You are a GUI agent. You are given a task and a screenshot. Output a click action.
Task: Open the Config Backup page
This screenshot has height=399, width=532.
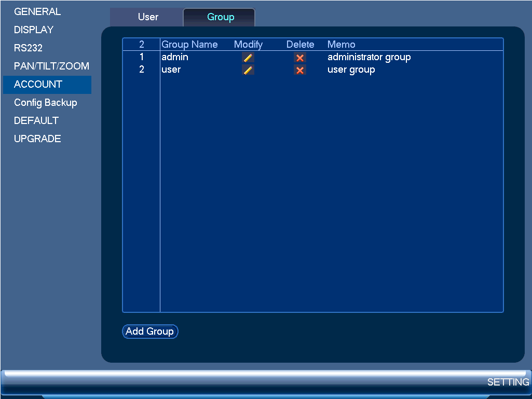(46, 102)
